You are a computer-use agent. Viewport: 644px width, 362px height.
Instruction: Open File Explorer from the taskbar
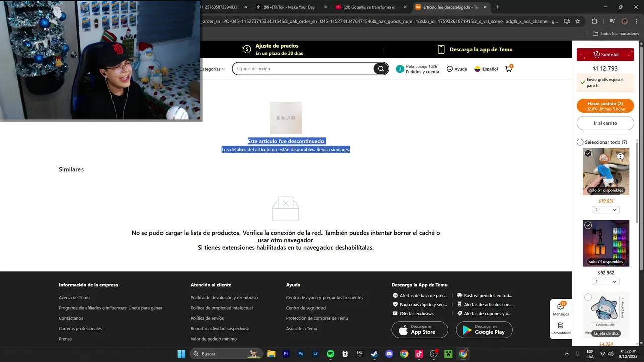271,354
